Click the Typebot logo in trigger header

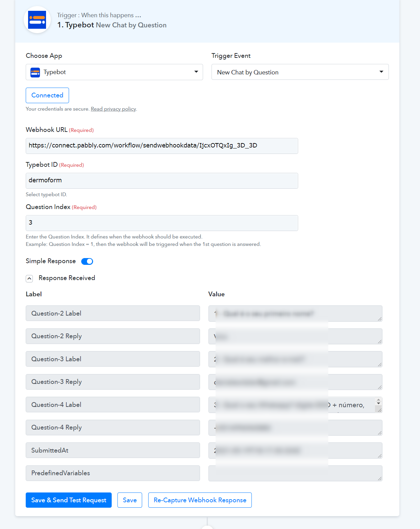click(37, 20)
